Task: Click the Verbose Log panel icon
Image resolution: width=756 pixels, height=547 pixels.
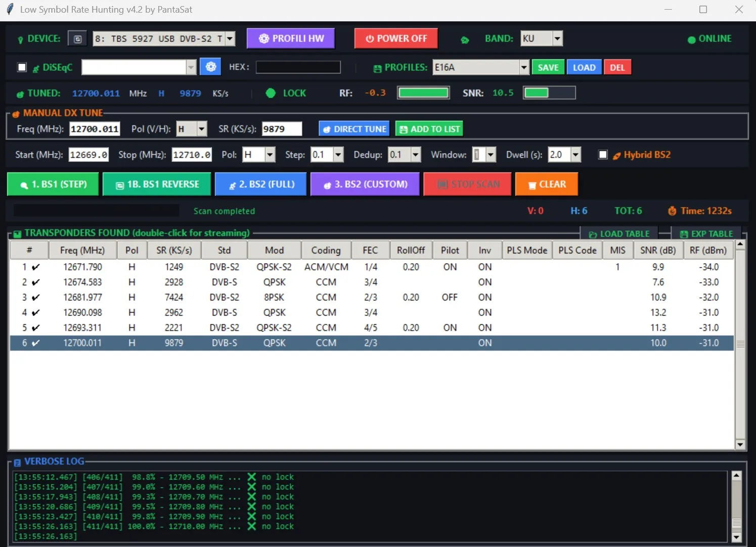Action: point(17,462)
